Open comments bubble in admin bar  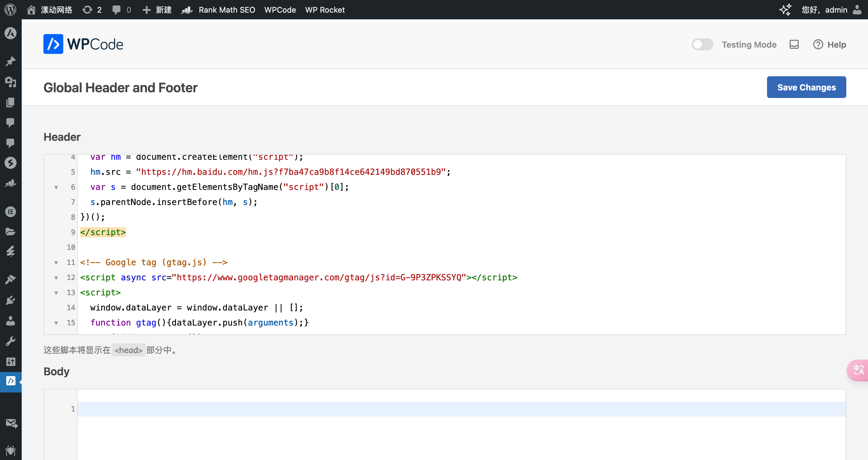121,10
